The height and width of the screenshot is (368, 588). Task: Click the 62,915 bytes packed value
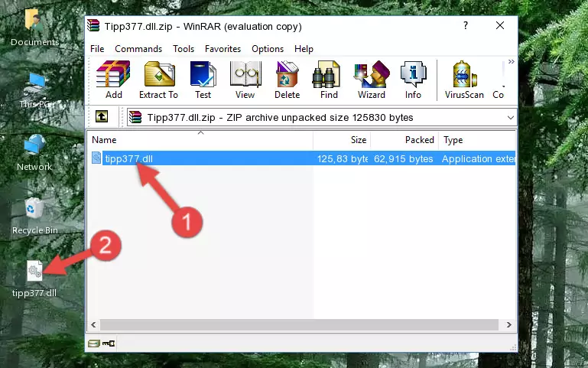(404, 158)
